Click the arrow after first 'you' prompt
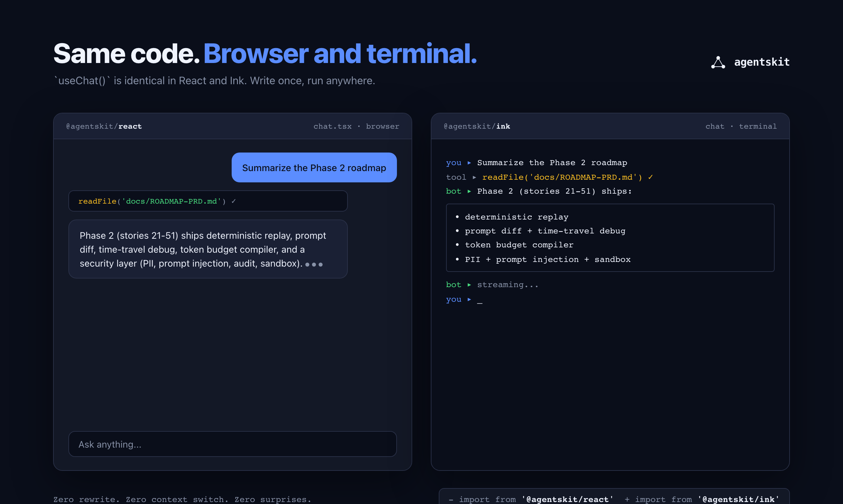843x504 pixels. [x=469, y=163]
